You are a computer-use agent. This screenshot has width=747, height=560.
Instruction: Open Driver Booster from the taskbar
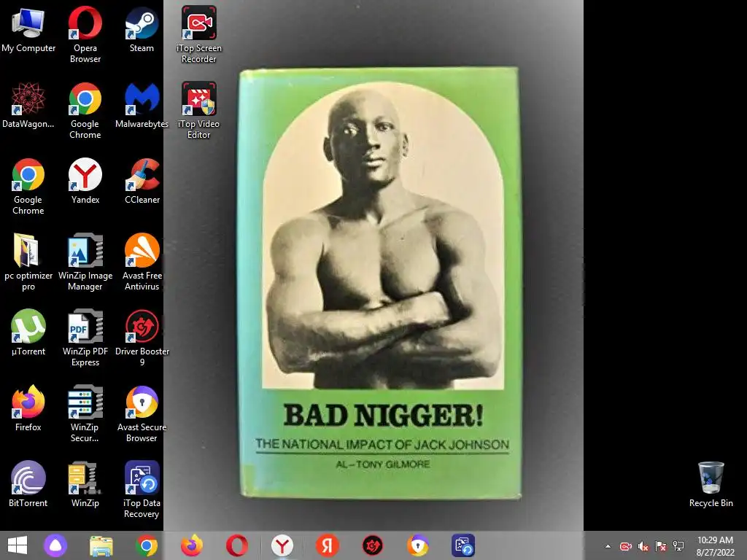tap(373, 545)
